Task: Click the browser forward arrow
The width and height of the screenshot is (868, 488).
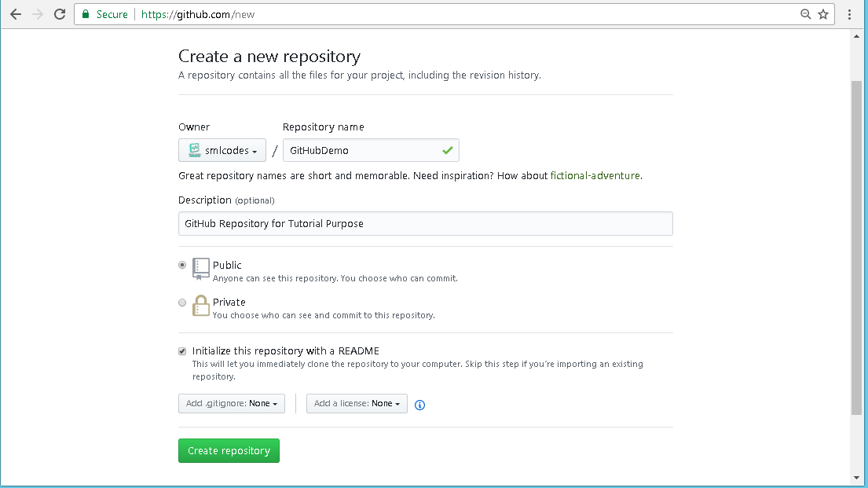Action: (38, 14)
